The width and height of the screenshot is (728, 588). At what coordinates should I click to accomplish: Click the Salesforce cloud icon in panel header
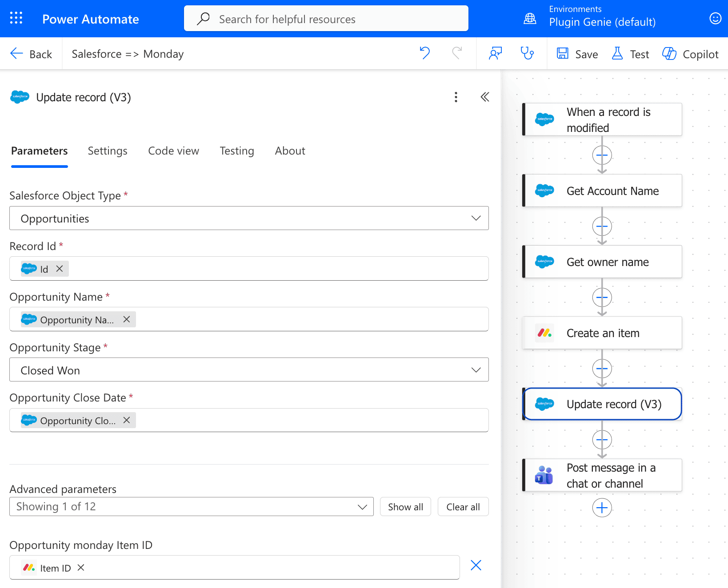pos(20,97)
